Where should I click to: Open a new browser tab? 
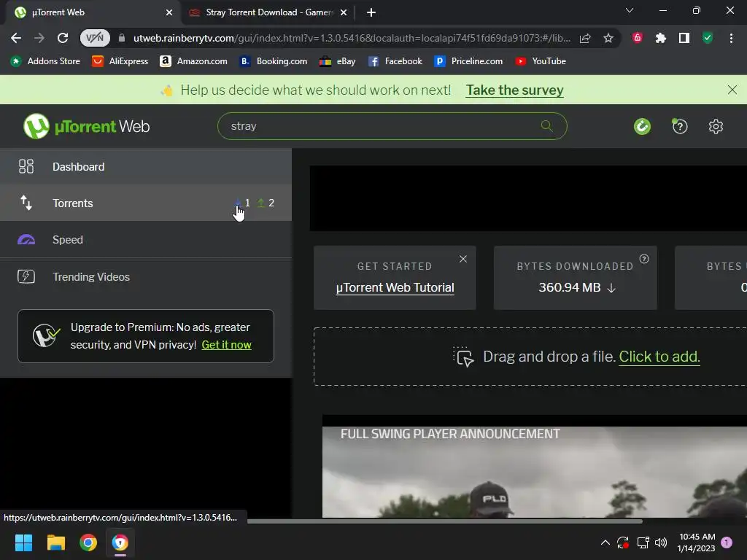tap(371, 12)
